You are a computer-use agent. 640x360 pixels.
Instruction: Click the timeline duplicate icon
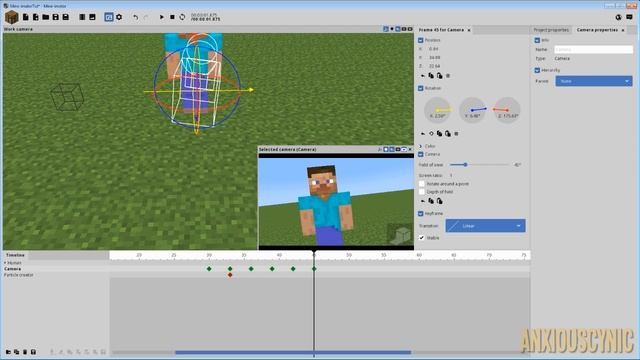[x=16, y=352]
